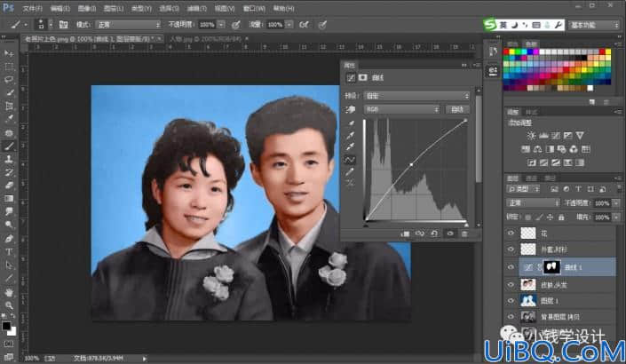
Task: Select the 外套衬衫 layer name
Action: point(554,249)
